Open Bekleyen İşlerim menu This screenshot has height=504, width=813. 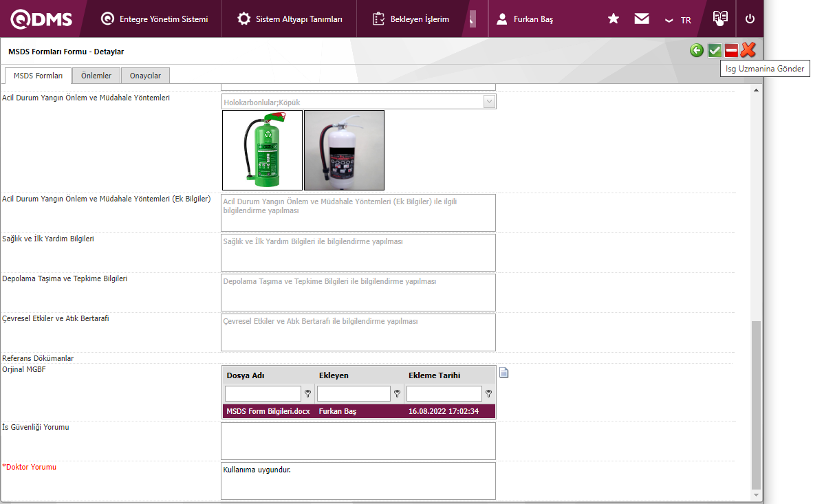[x=411, y=19]
